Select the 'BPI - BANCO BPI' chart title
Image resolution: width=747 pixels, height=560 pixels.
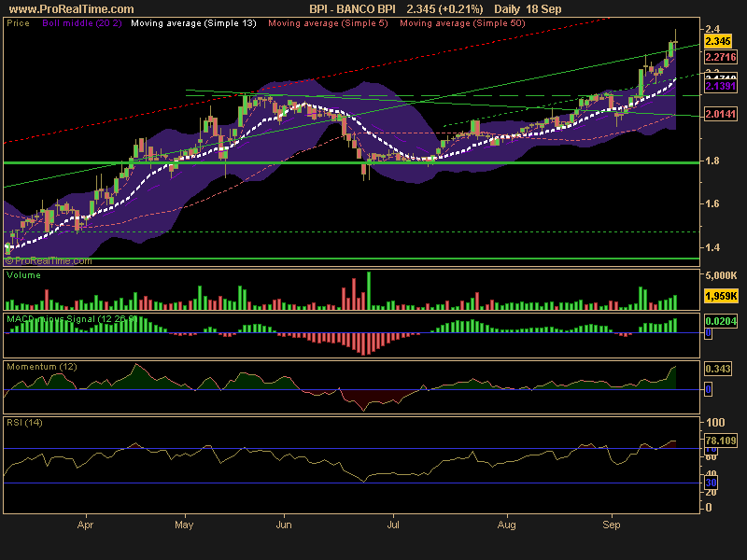pos(353,9)
